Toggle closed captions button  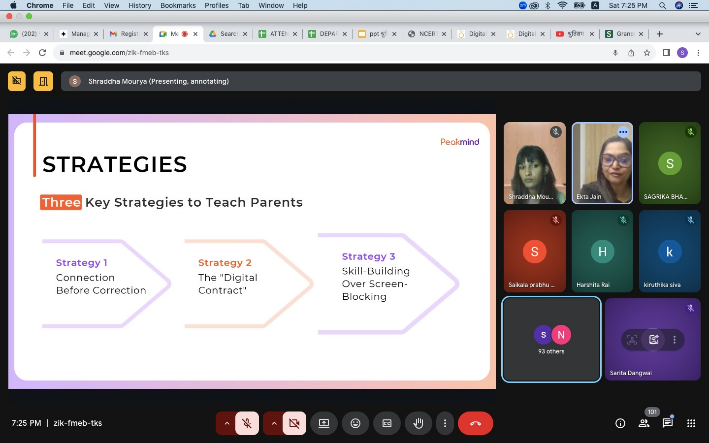[x=387, y=423]
